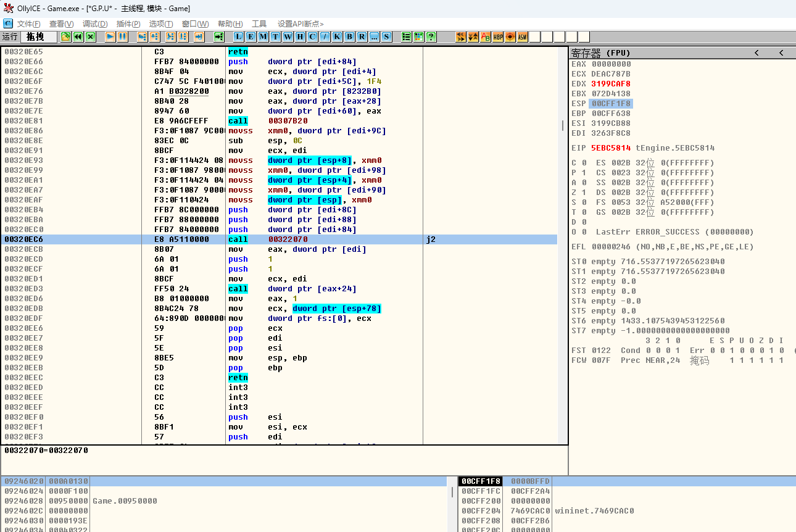The image size is (796, 532).
Task: Open Memory map with M button
Action: coord(263,36)
